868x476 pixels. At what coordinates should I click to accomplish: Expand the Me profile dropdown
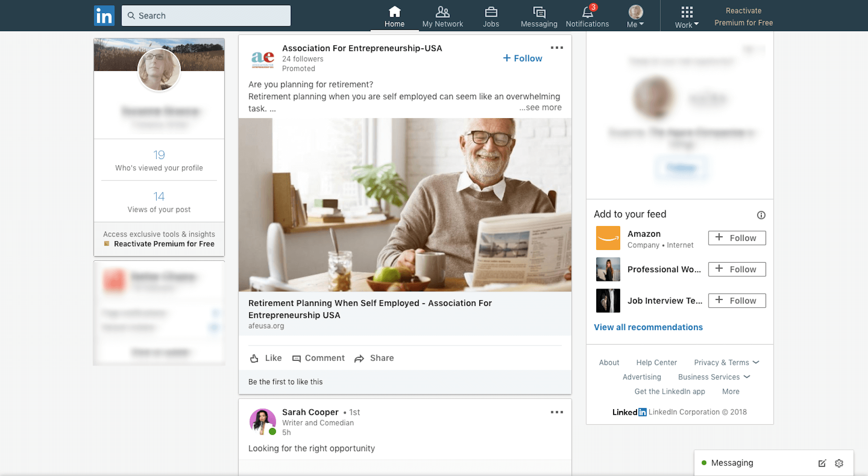[x=636, y=16]
